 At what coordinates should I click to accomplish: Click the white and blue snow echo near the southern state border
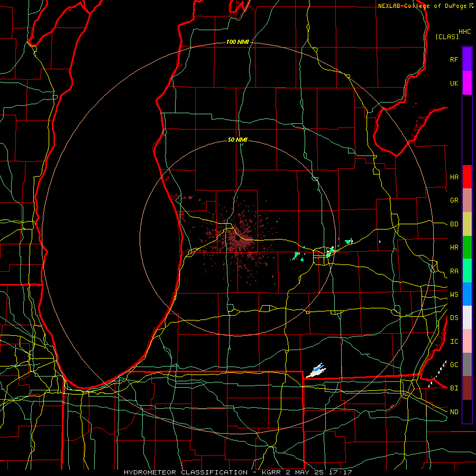pyautogui.click(x=316, y=371)
